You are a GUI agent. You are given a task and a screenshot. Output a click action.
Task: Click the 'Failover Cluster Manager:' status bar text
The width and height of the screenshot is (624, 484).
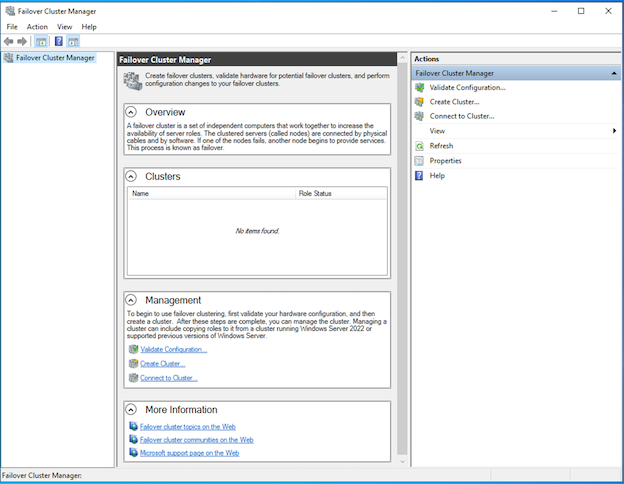[42, 475]
